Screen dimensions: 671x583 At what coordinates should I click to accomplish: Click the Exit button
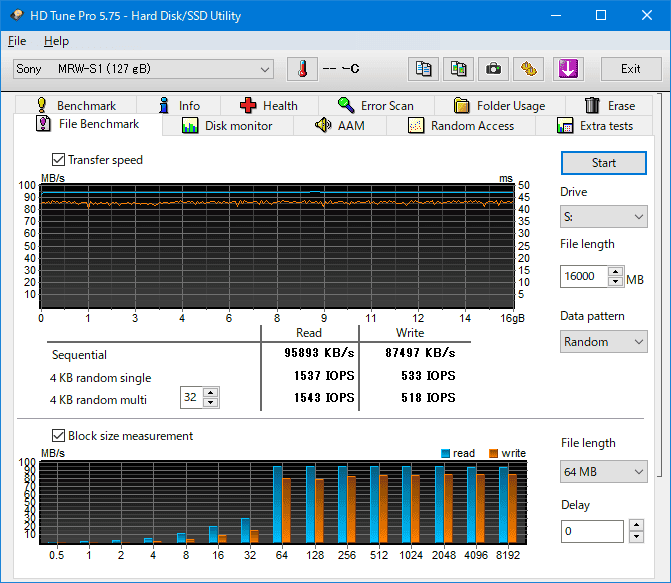tap(630, 69)
